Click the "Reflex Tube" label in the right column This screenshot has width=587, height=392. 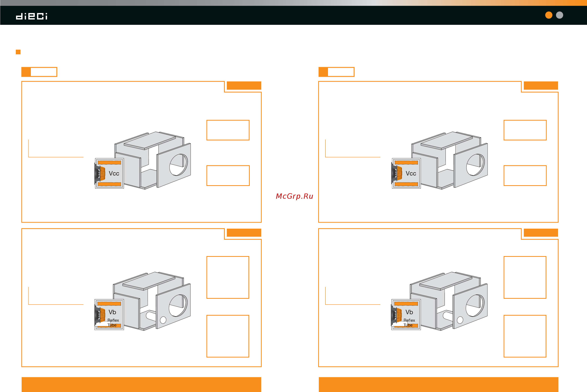pos(409,322)
